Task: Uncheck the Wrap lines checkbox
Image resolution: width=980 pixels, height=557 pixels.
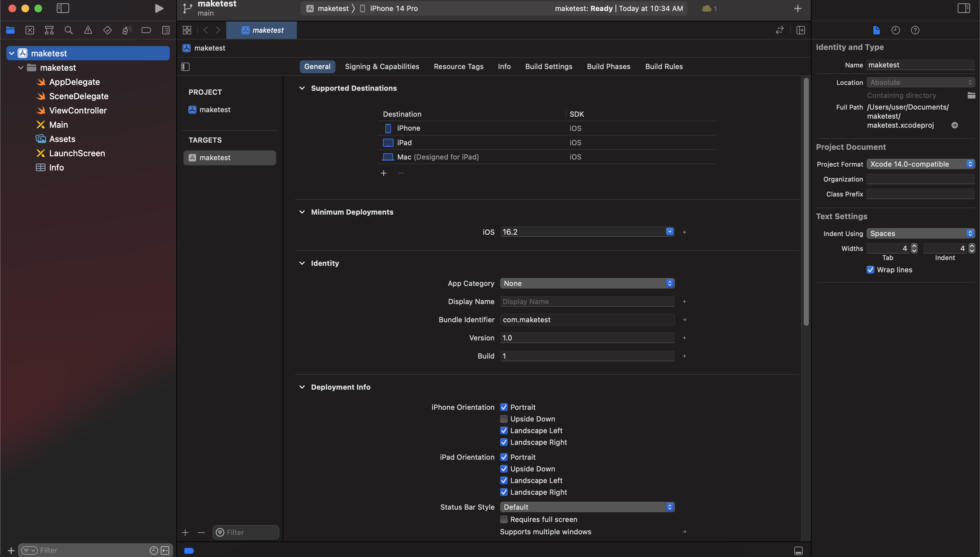Action: (870, 270)
